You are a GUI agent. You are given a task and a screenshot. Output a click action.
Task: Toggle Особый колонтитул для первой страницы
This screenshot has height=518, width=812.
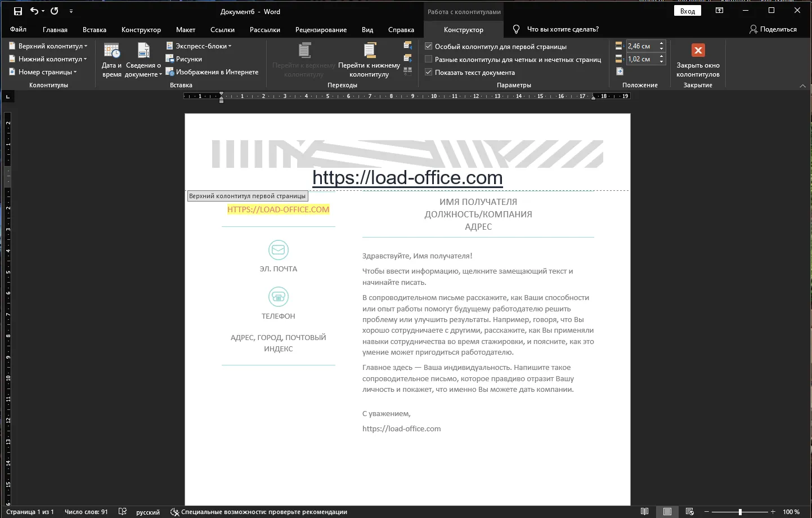(428, 47)
